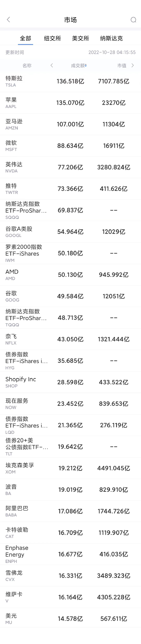
Task: Open the Shopify Inc SHOP row
Action: click(x=70, y=382)
